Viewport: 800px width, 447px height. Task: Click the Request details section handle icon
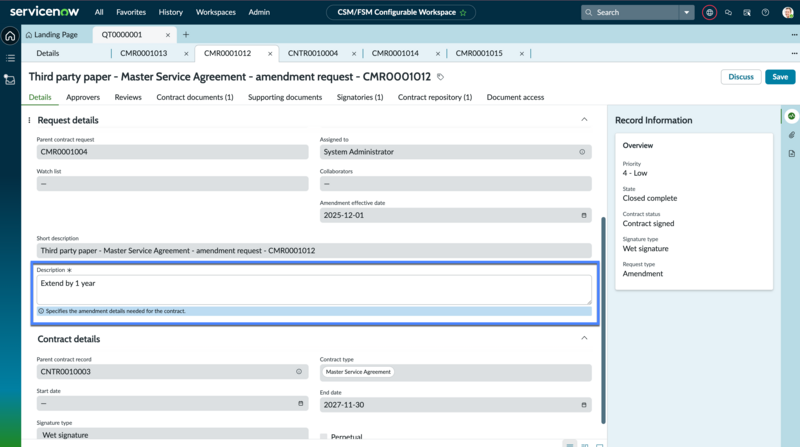pyautogui.click(x=29, y=120)
